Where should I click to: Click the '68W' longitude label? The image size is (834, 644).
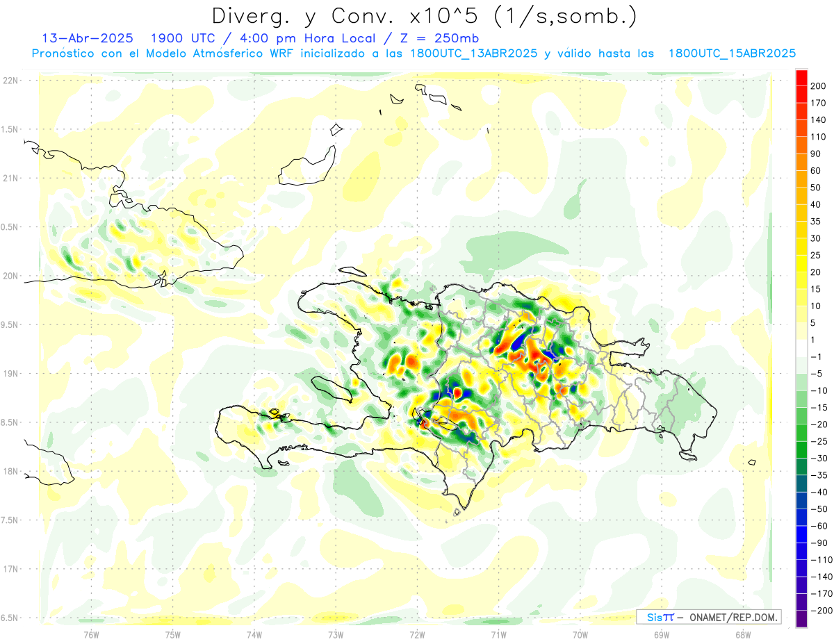pos(743,634)
